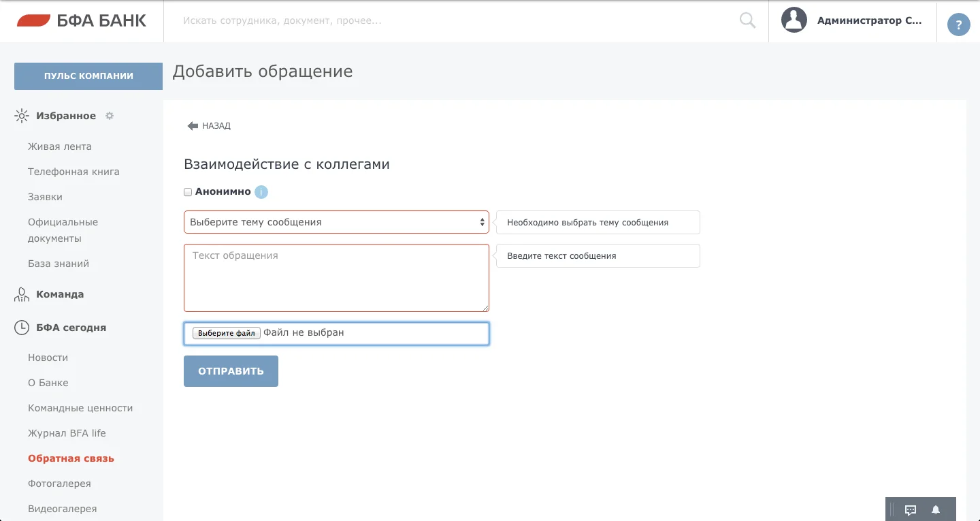The image size is (980, 521).
Task: Click the info icon beside Анонимно
Action: tap(261, 192)
